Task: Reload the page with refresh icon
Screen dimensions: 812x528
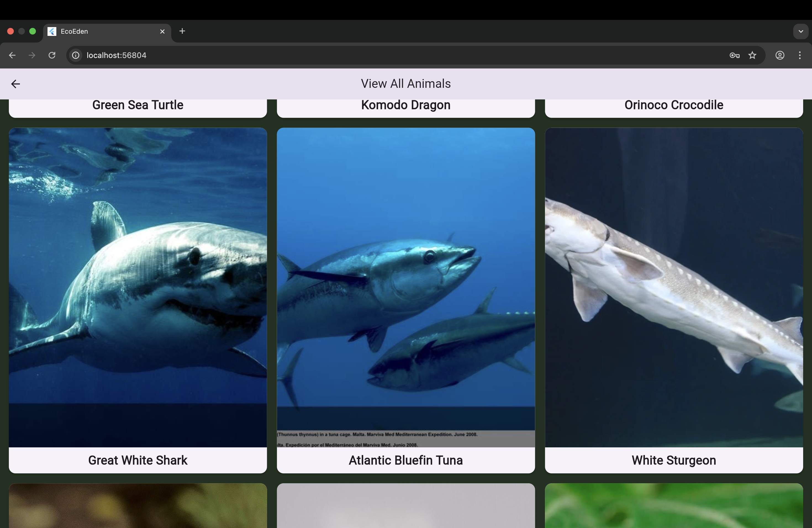Action: (52, 55)
